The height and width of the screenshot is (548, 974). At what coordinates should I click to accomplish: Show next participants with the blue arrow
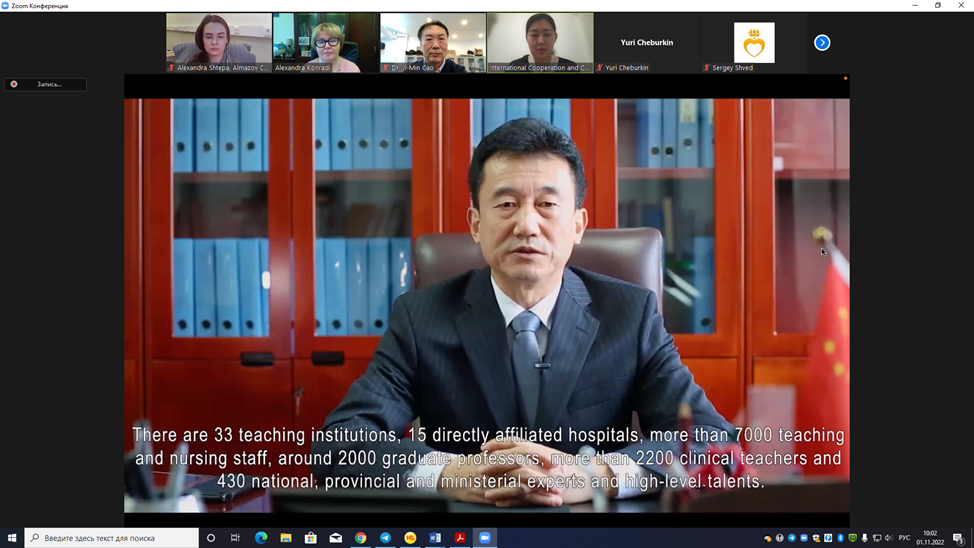click(822, 43)
